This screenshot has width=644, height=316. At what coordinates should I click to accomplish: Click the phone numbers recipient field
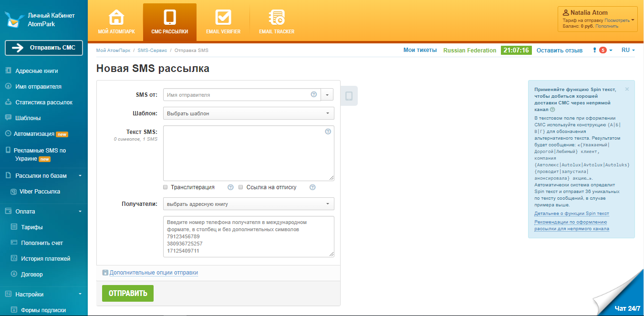coord(249,236)
